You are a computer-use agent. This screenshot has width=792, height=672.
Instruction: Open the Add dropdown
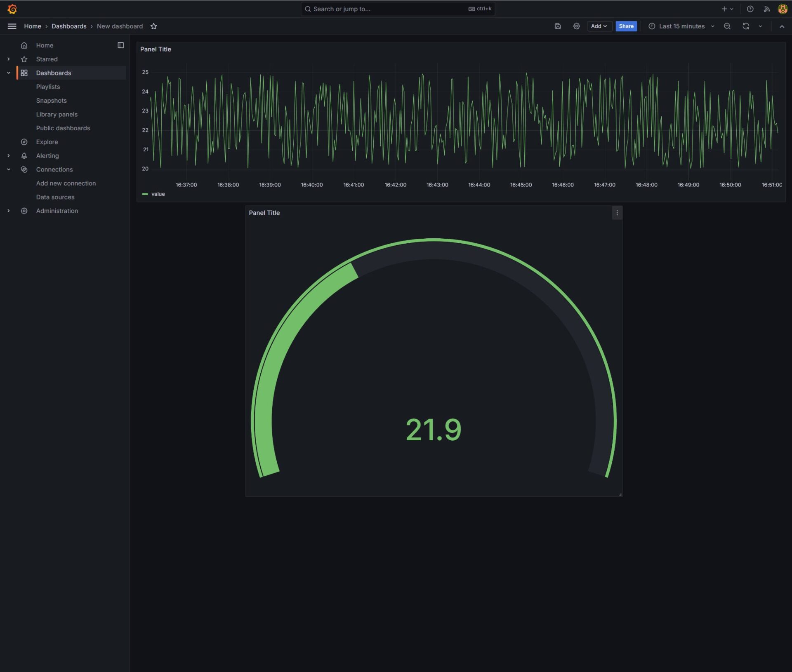[x=599, y=26]
